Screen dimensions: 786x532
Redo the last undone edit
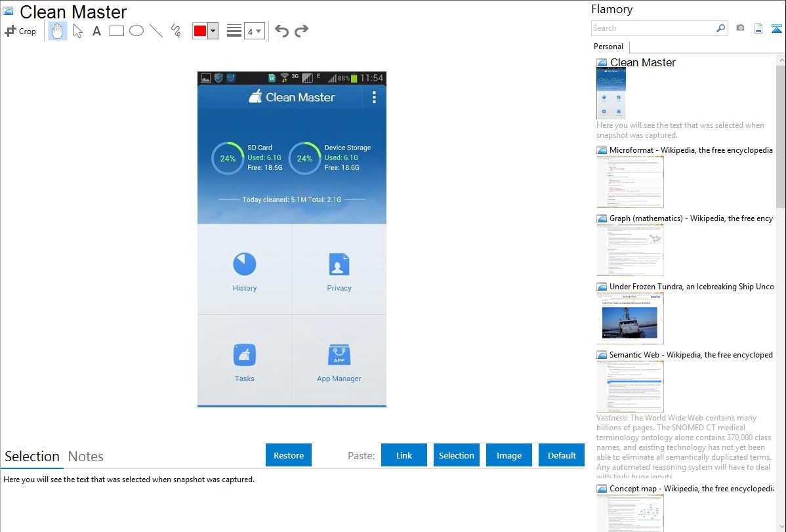(301, 31)
